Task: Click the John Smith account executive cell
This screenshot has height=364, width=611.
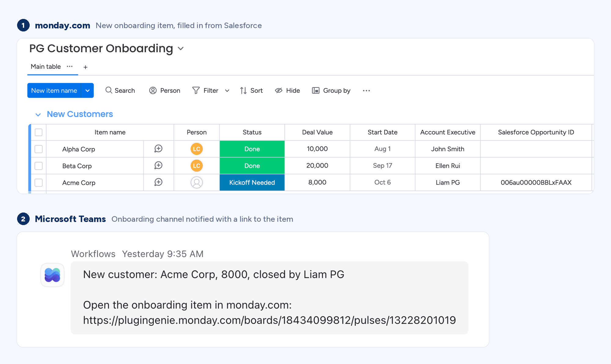Action: tap(448, 149)
